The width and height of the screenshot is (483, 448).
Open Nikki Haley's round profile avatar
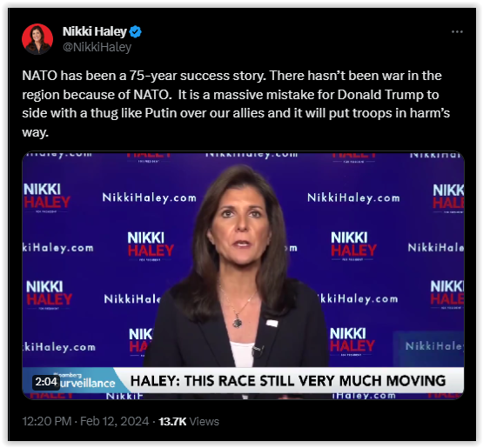point(37,39)
